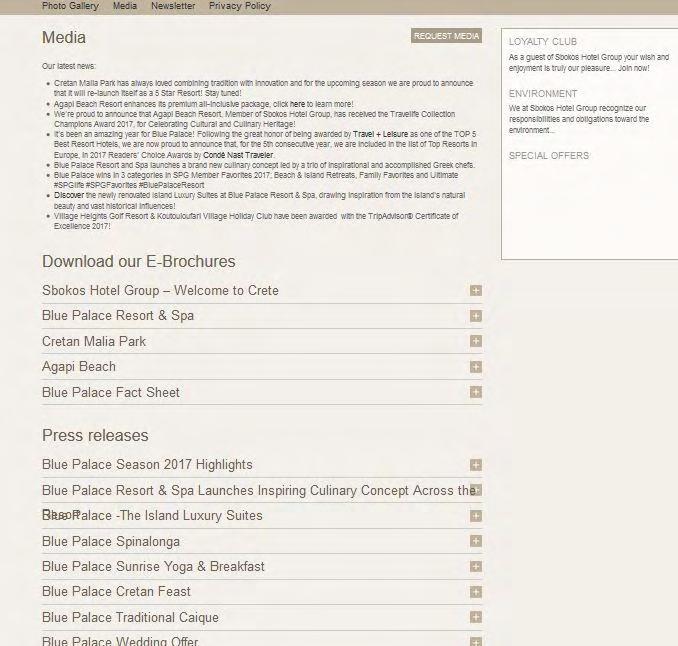The height and width of the screenshot is (646, 678).
Task: Open the Condé Nast Traveler link
Action: pos(238,155)
